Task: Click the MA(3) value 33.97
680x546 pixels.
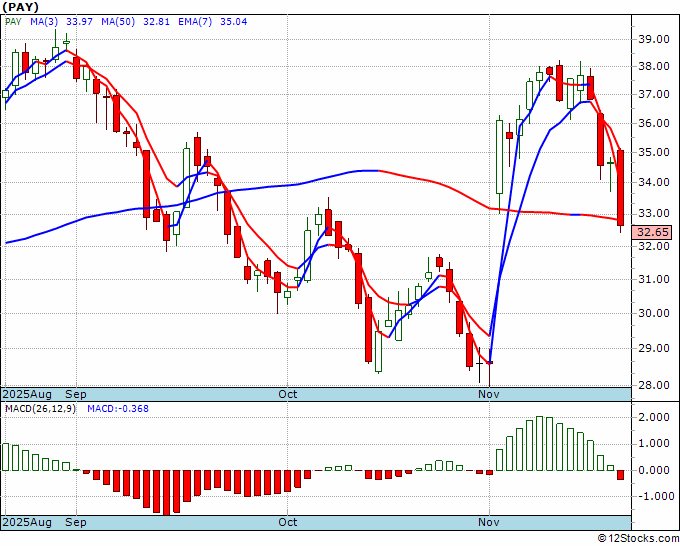Action: coord(79,21)
